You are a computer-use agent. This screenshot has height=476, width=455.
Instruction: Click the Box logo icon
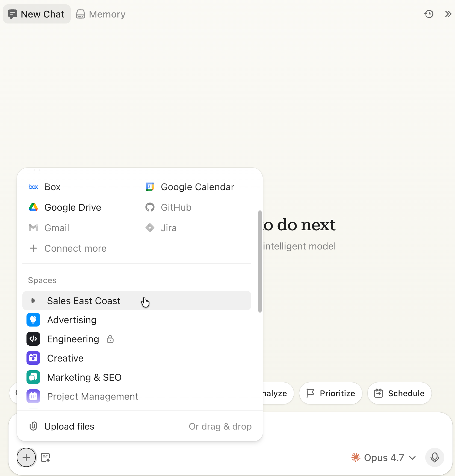[33, 187]
